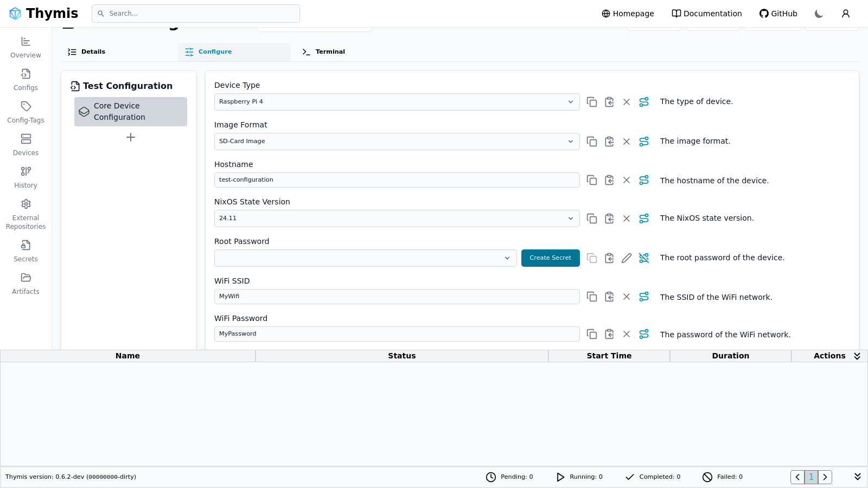The image size is (868, 488).
Task: Edit the WiFi SSID text field
Action: (x=397, y=297)
